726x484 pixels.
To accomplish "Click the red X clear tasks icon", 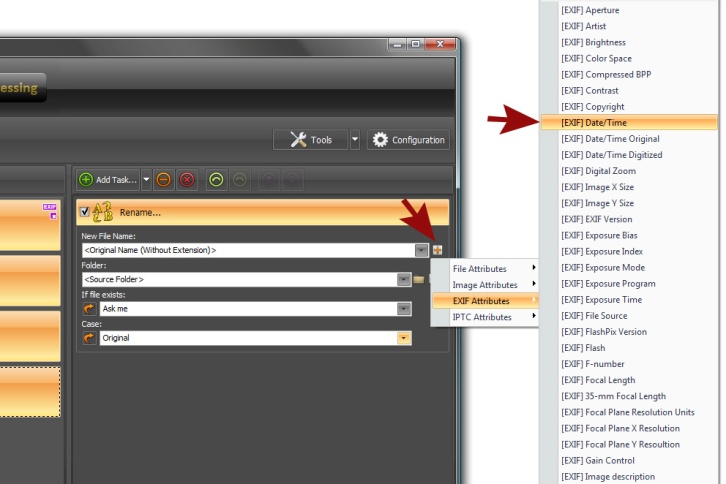I will (186, 180).
